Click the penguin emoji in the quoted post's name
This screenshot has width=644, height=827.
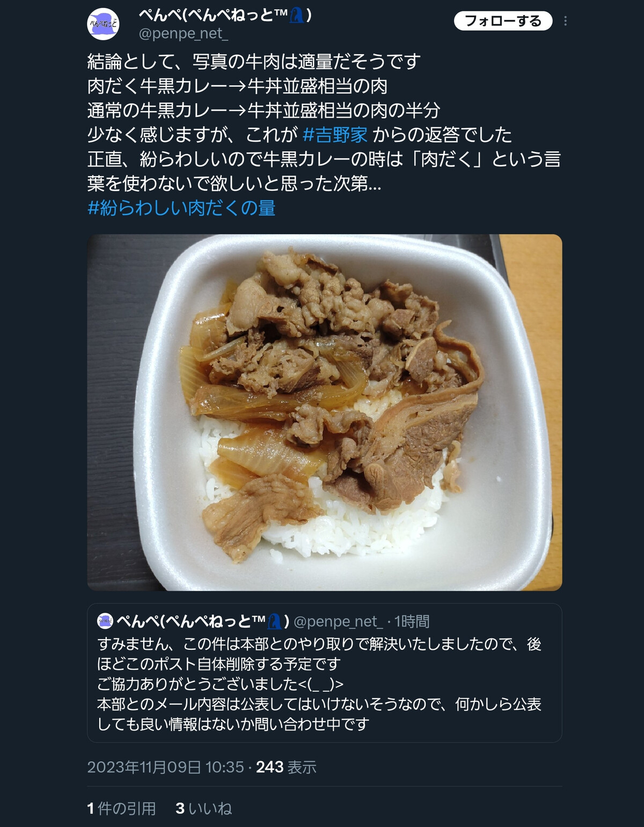(274, 621)
